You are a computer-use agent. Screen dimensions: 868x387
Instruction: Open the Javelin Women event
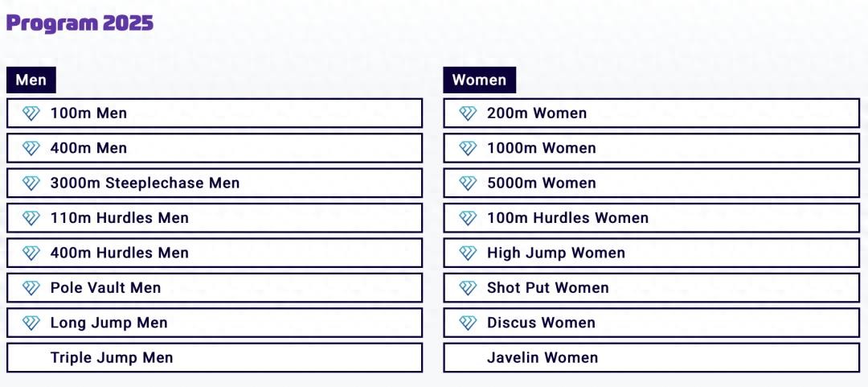(x=542, y=358)
